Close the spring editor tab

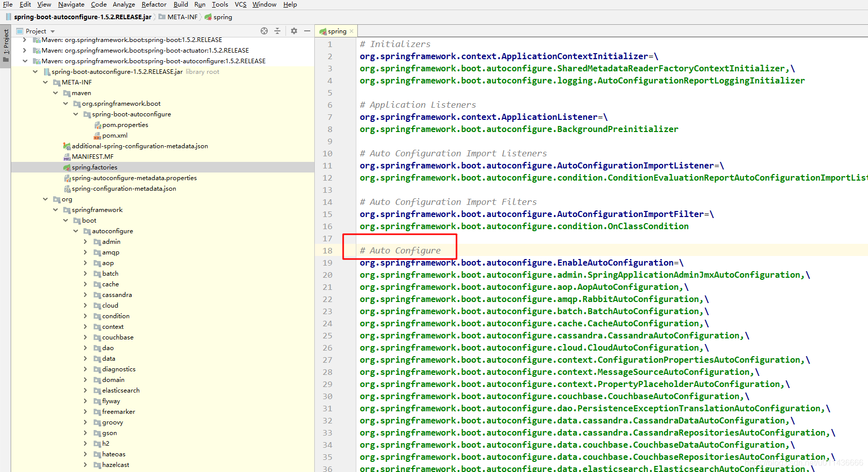coord(352,31)
